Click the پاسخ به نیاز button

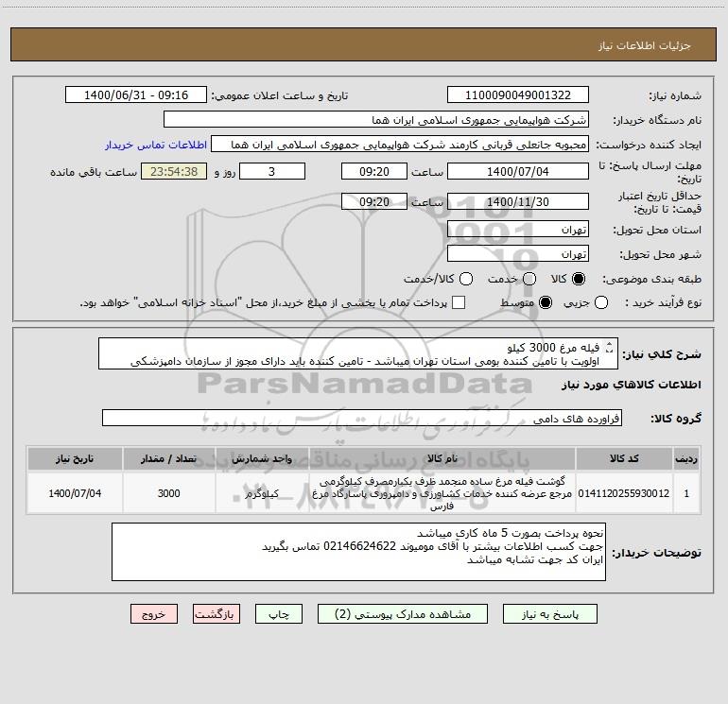(549, 614)
